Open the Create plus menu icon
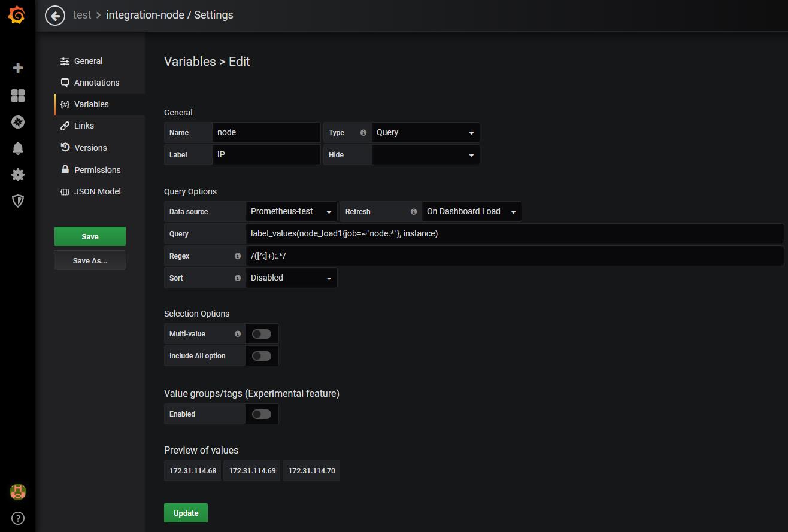The height and width of the screenshot is (532, 788). click(18, 68)
